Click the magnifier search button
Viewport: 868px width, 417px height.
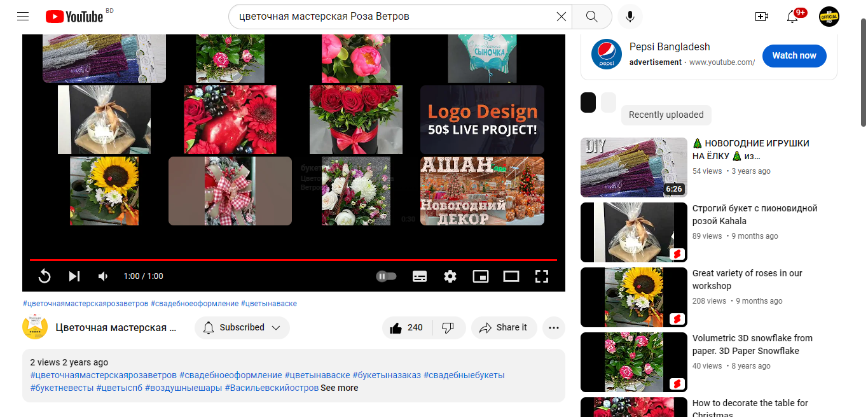pyautogui.click(x=591, y=17)
